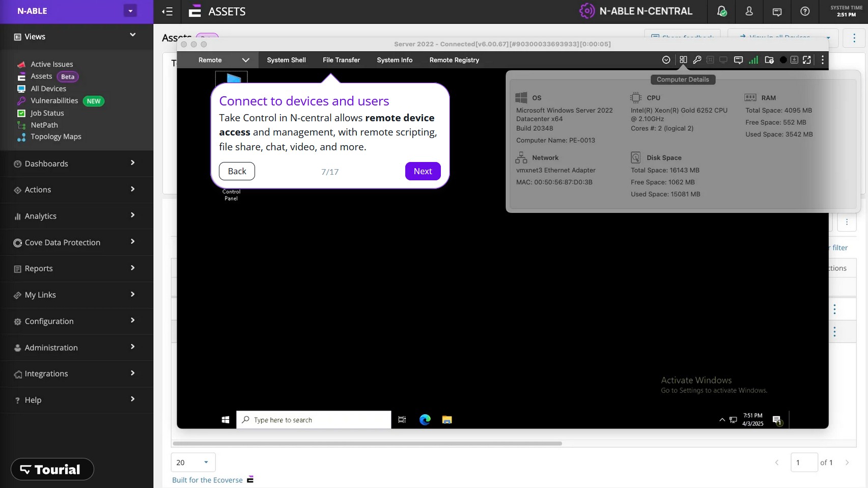Open the Topology Maps view
Screen dimensions: 868x488
pos(55,137)
